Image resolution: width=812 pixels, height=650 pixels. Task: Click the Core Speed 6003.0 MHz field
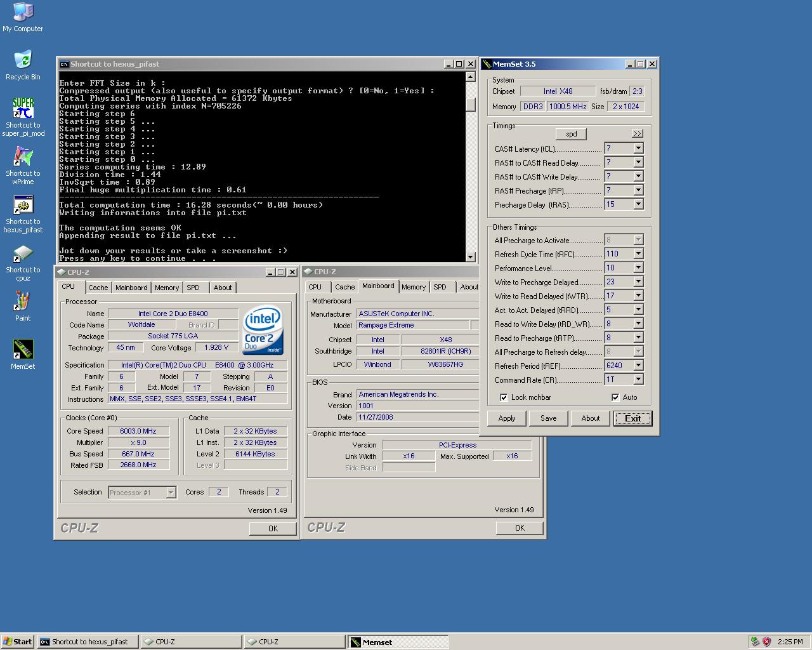click(x=138, y=431)
